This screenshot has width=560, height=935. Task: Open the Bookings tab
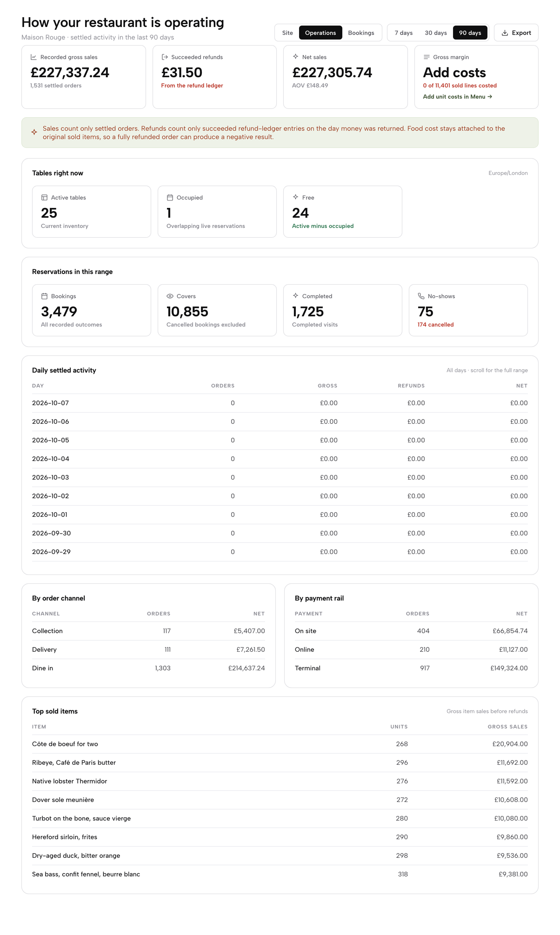click(361, 33)
